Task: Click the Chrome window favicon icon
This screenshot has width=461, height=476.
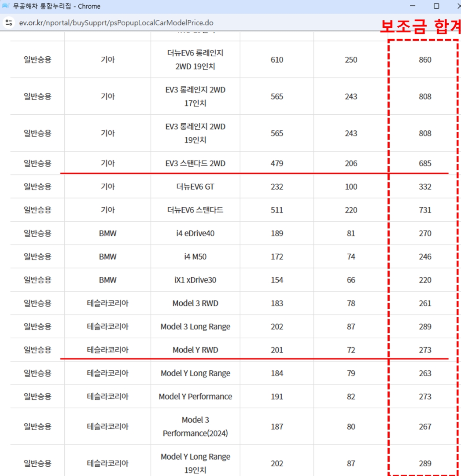Action: pyautogui.click(x=5, y=6)
